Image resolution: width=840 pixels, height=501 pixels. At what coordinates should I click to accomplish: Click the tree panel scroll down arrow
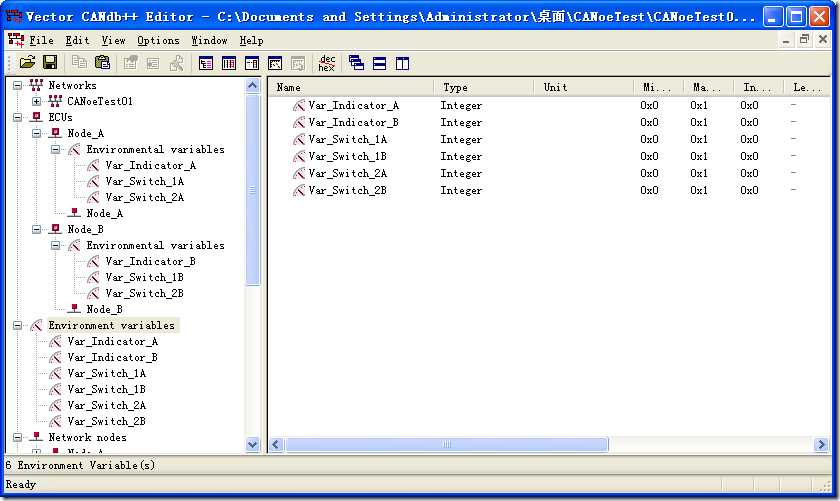coord(252,444)
